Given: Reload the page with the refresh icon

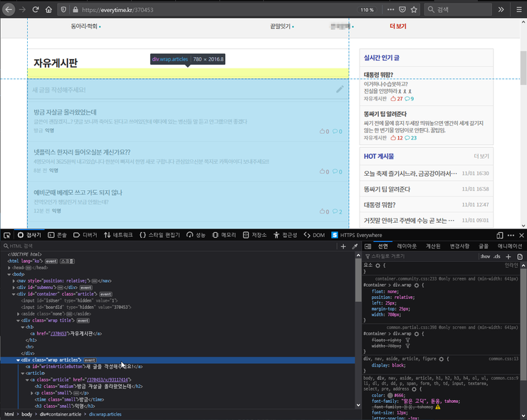Looking at the screenshot, I should pos(36,10).
